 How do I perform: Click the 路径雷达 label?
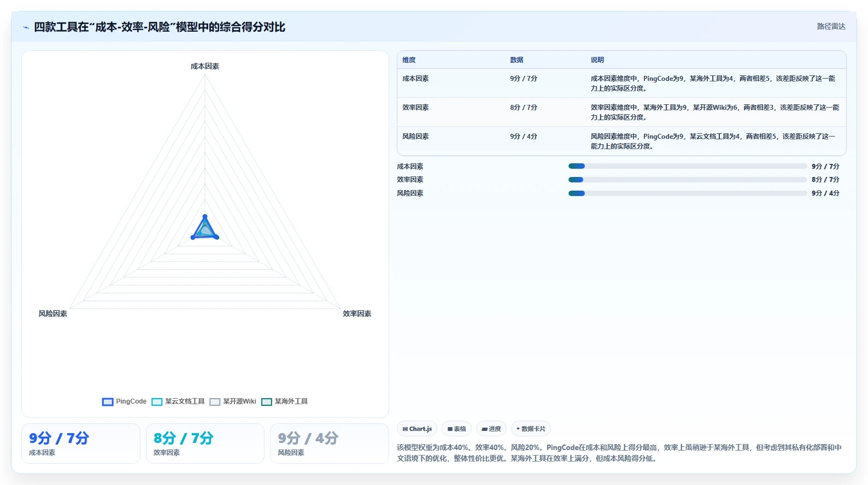pyautogui.click(x=831, y=26)
